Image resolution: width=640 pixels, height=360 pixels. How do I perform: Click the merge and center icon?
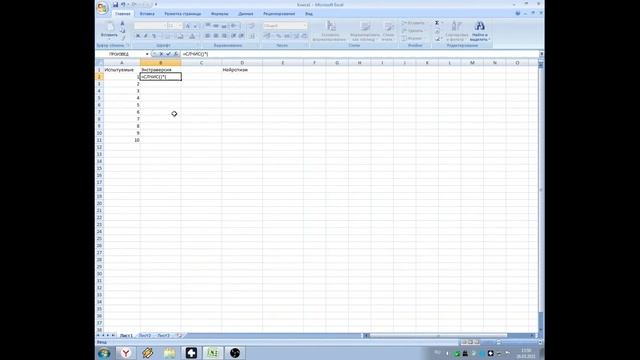[x=251, y=36]
